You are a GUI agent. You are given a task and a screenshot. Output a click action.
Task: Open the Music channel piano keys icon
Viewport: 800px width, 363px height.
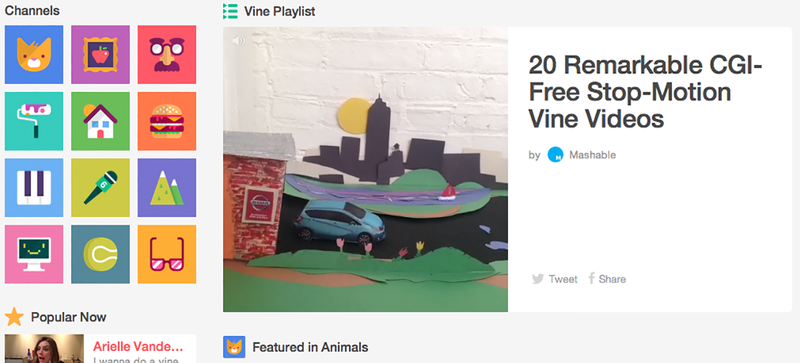(34, 187)
